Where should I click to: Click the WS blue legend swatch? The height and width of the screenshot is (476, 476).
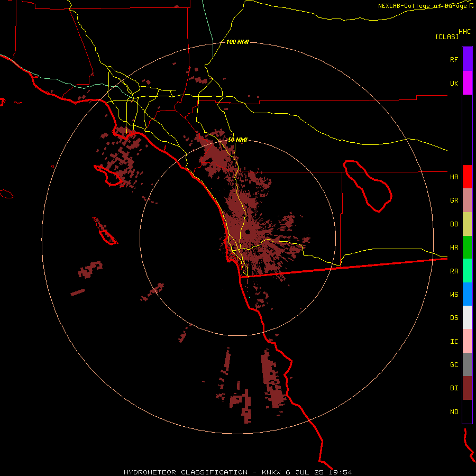coord(467,294)
